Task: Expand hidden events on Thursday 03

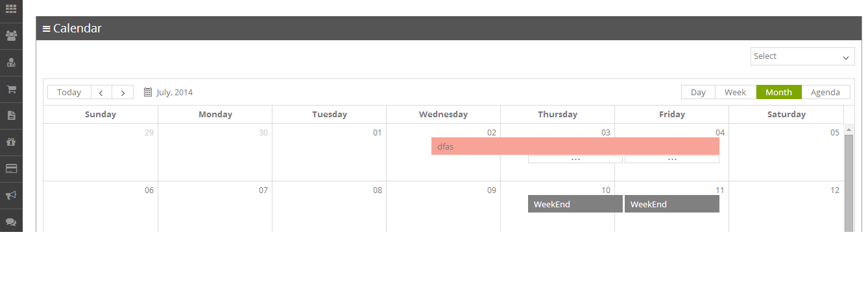Action: (x=575, y=159)
